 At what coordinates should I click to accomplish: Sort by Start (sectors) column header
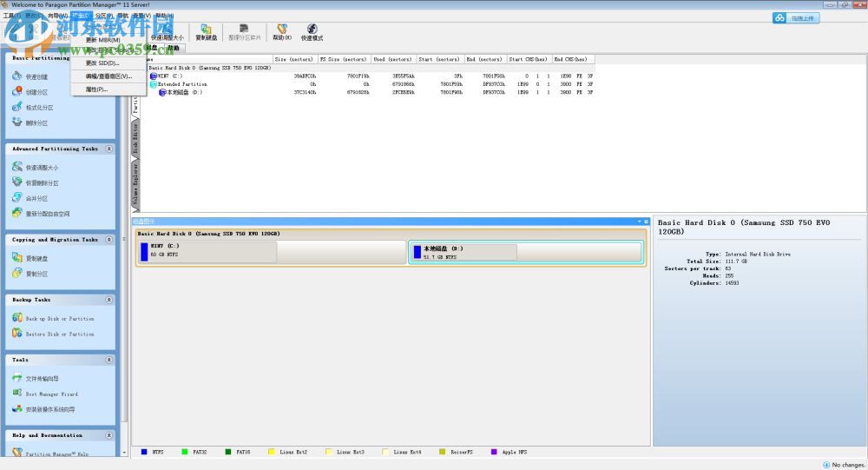(439, 59)
